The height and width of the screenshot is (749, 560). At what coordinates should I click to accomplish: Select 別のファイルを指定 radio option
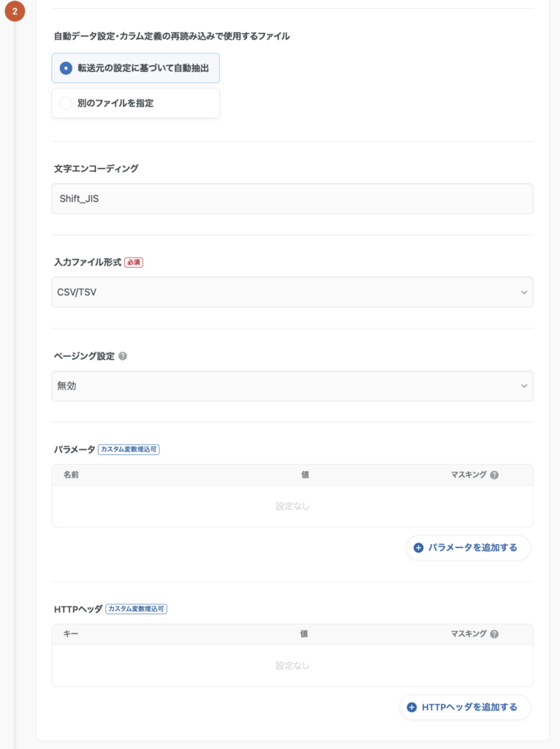click(66, 103)
